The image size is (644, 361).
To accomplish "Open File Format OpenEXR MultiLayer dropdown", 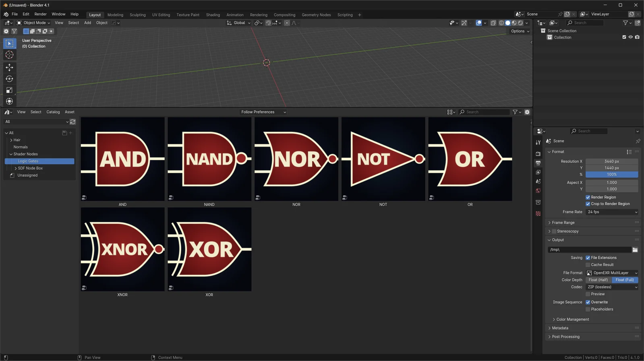I will click(612, 273).
